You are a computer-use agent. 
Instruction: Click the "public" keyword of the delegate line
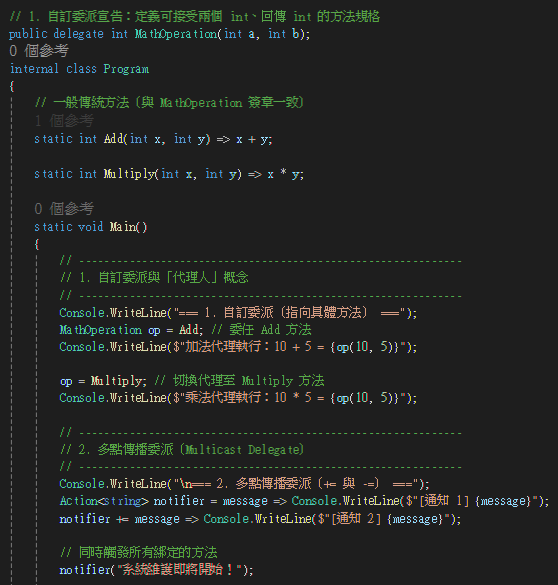click(x=28, y=34)
